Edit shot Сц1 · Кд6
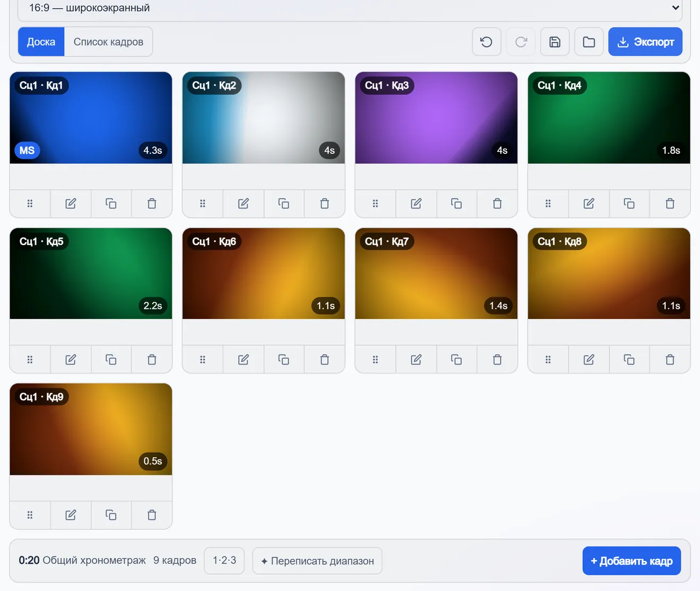This screenshot has height=591, width=700. tap(243, 360)
